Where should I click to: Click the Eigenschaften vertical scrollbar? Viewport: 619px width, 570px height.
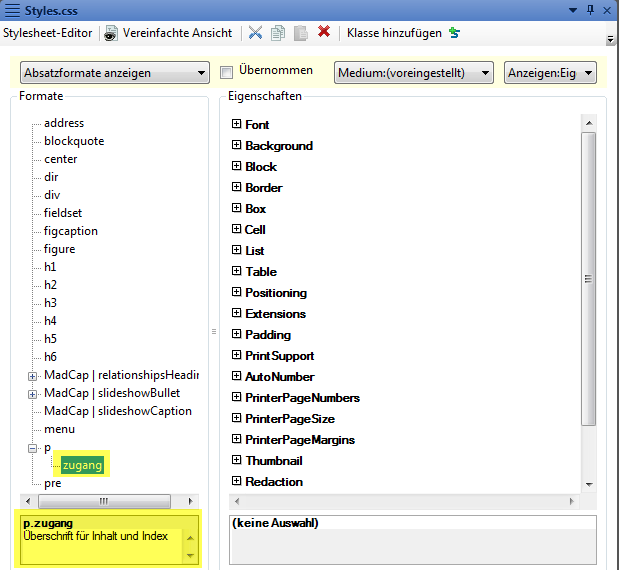(x=589, y=280)
